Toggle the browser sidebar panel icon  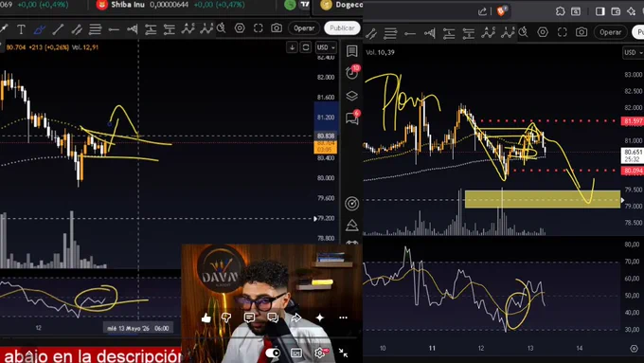tap(600, 11)
